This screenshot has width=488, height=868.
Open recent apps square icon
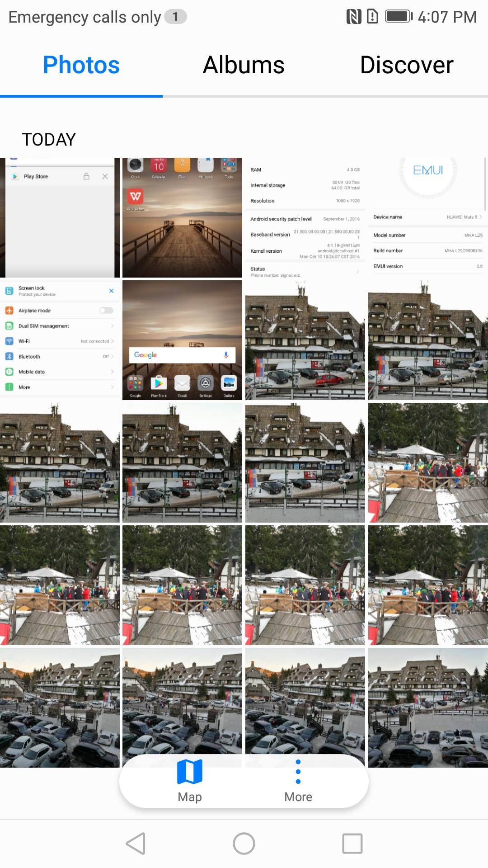point(352,844)
